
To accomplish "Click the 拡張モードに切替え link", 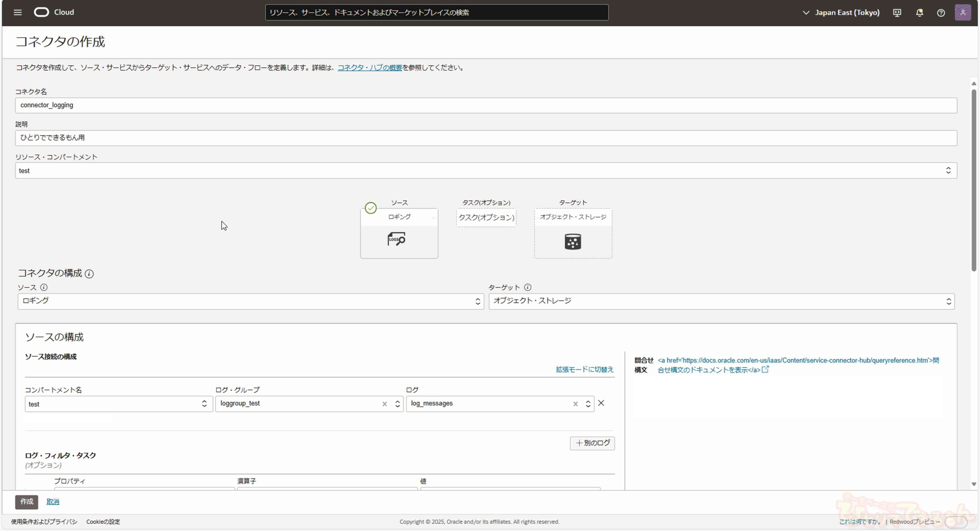I will coord(584,369).
